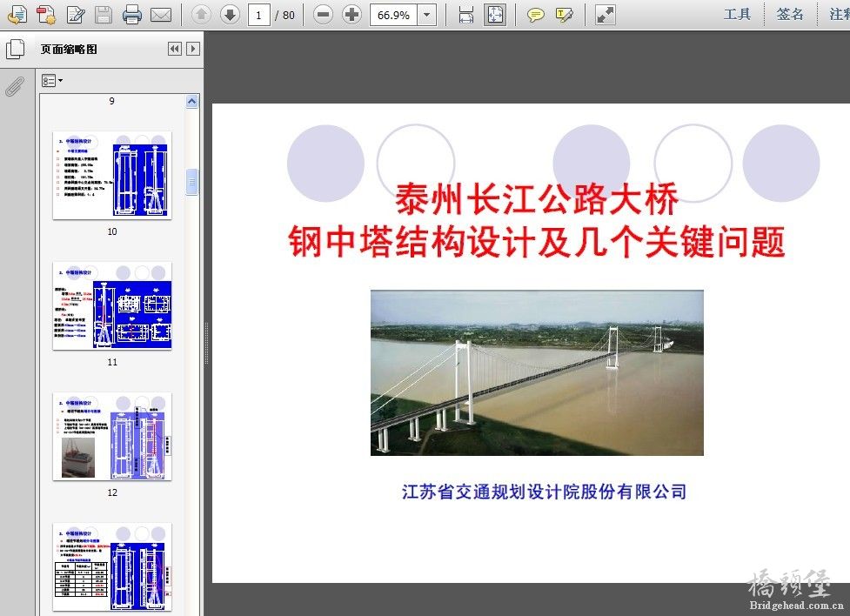Click the page label 11 under thumbnail
This screenshot has height=616, width=850.
[x=112, y=362]
